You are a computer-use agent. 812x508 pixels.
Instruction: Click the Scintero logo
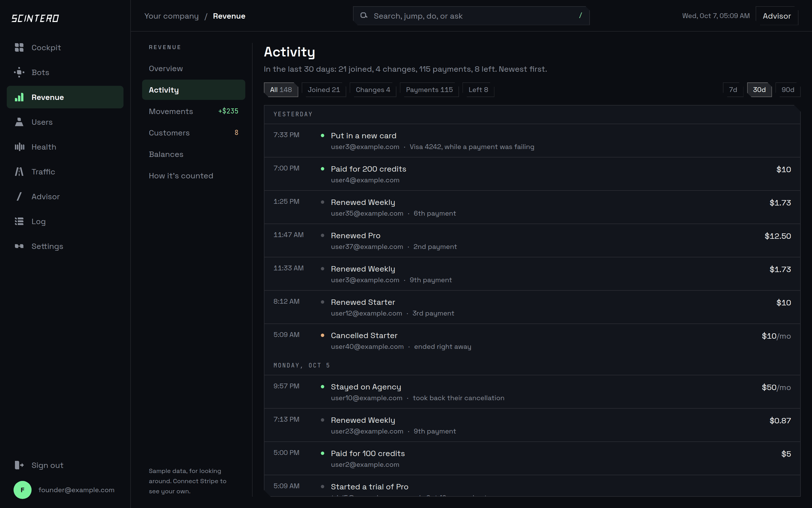click(35, 18)
